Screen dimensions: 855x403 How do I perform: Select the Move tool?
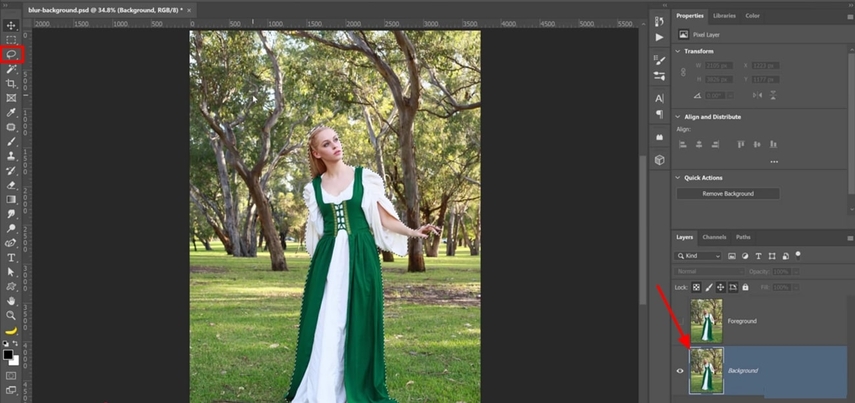pos(12,25)
